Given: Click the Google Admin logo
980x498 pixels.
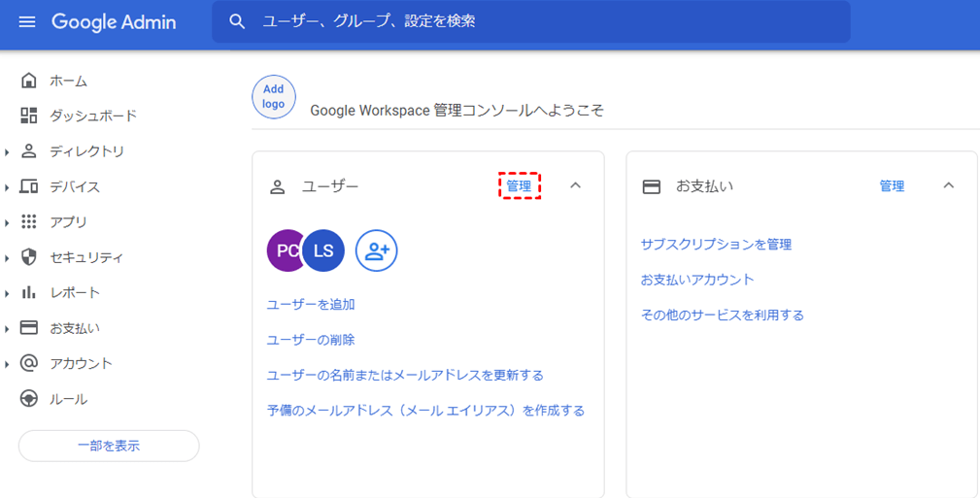Looking at the screenshot, I should (113, 22).
